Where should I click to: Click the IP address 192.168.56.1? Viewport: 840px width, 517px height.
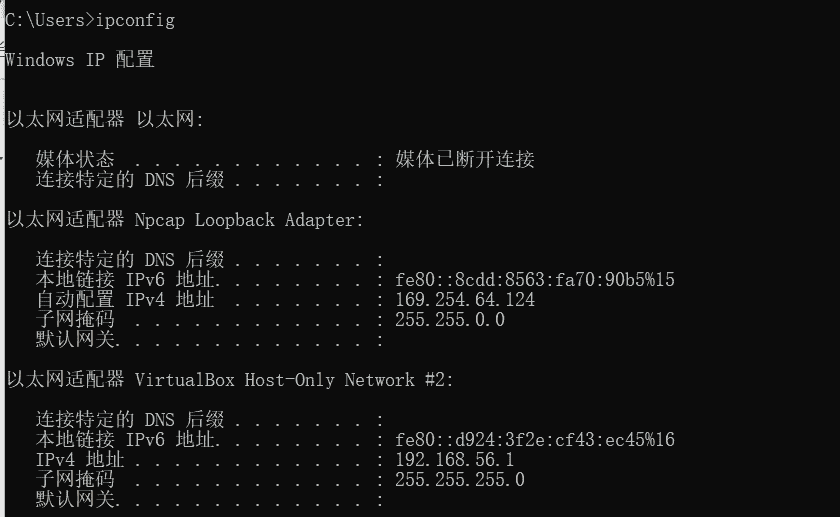point(455,460)
